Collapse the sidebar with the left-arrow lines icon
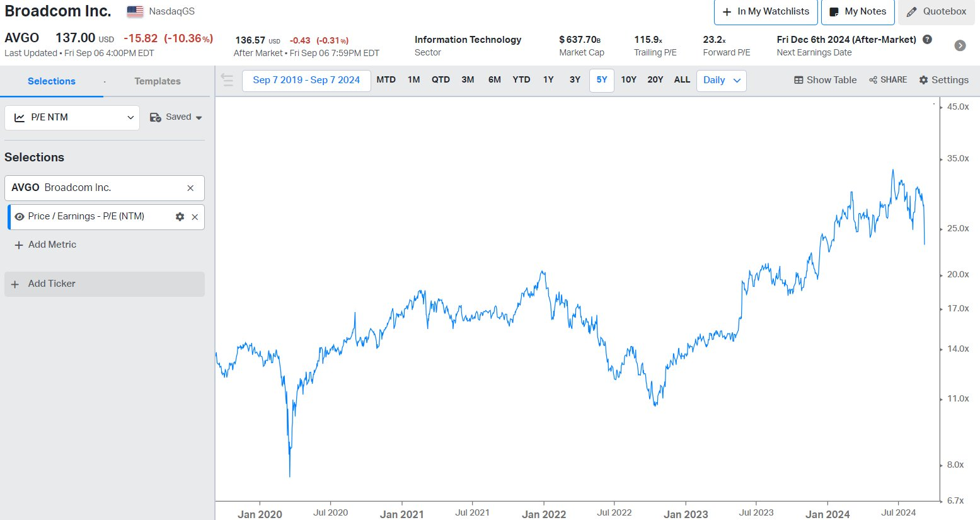This screenshot has height=520, width=980. pos(228,80)
